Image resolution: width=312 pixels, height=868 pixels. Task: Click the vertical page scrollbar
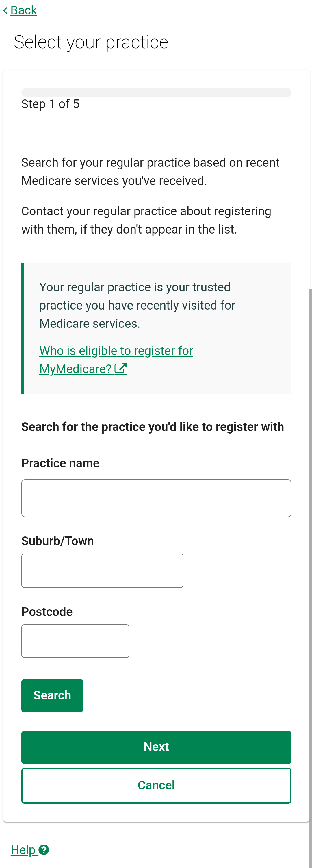(310, 573)
